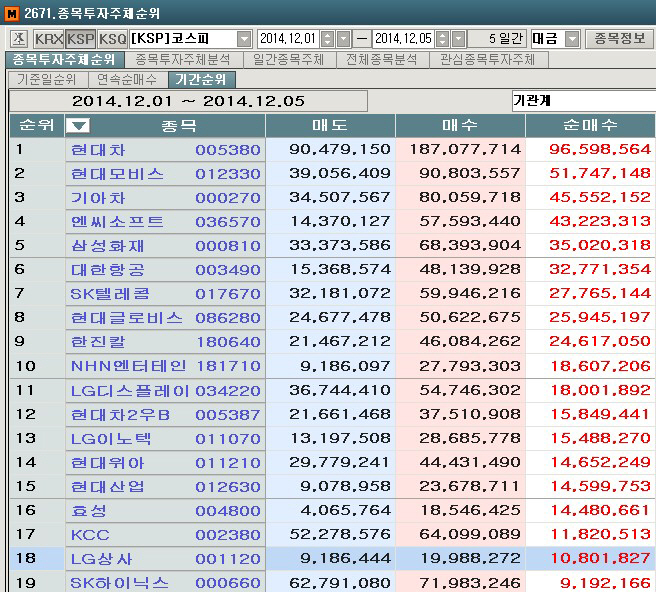
Task: Switch to 종목투자주체분석 tab
Action: point(183,60)
